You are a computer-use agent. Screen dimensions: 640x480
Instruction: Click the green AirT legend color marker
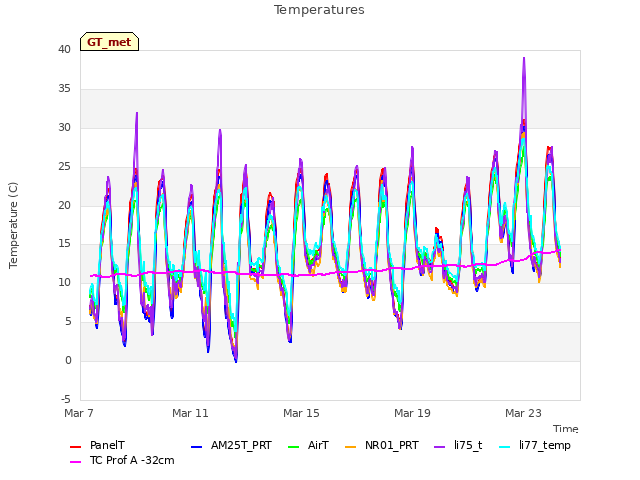(293, 447)
